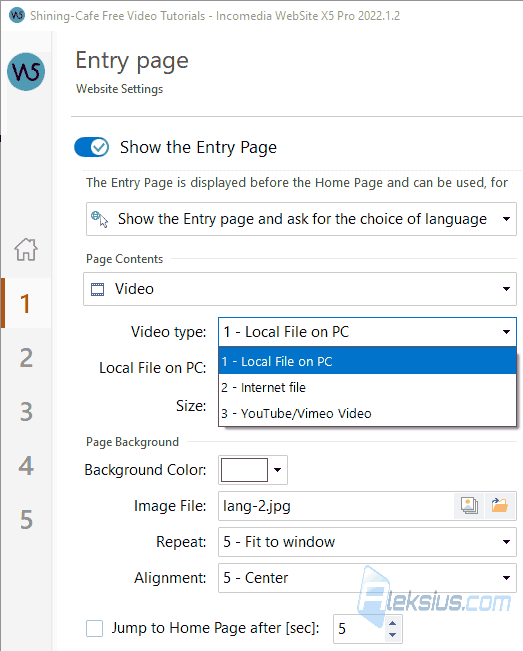The image size is (523, 651).
Task: Select 1 - Local File on PC option
Action: (x=367, y=361)
